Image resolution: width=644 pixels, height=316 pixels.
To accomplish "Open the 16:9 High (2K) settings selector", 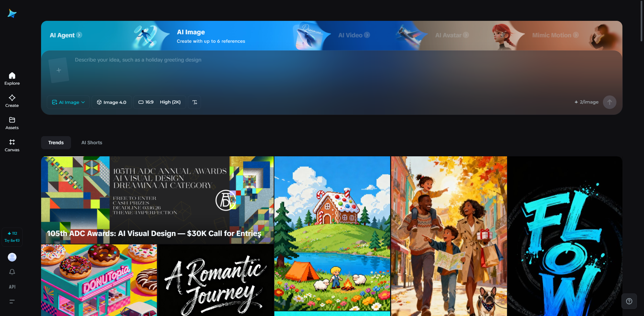I will coord(160,102).
